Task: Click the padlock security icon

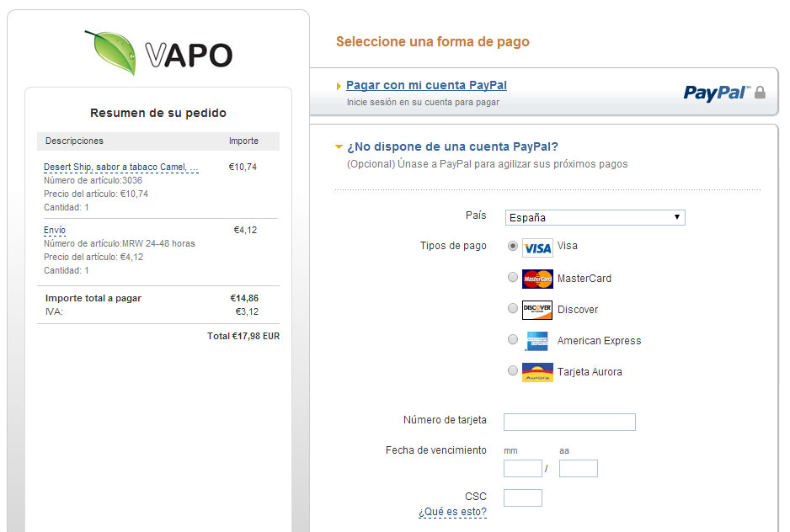Action: coord(761,93)
